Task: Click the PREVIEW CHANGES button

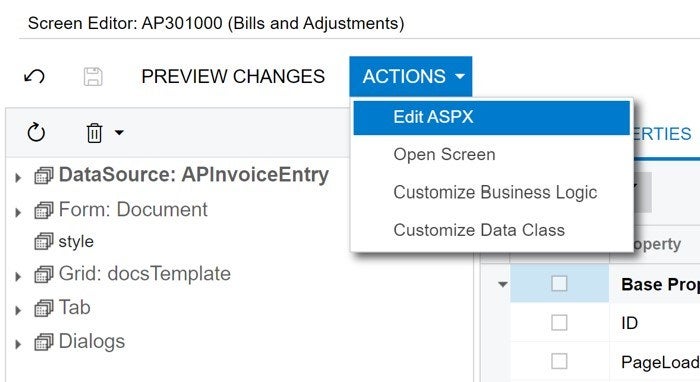Action: click(x=233, y=76)
